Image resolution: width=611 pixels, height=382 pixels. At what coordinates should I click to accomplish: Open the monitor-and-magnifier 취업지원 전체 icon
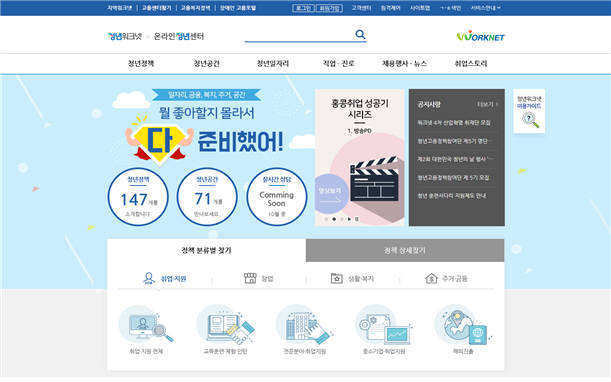pyautogui.click(x=146, y=324)
